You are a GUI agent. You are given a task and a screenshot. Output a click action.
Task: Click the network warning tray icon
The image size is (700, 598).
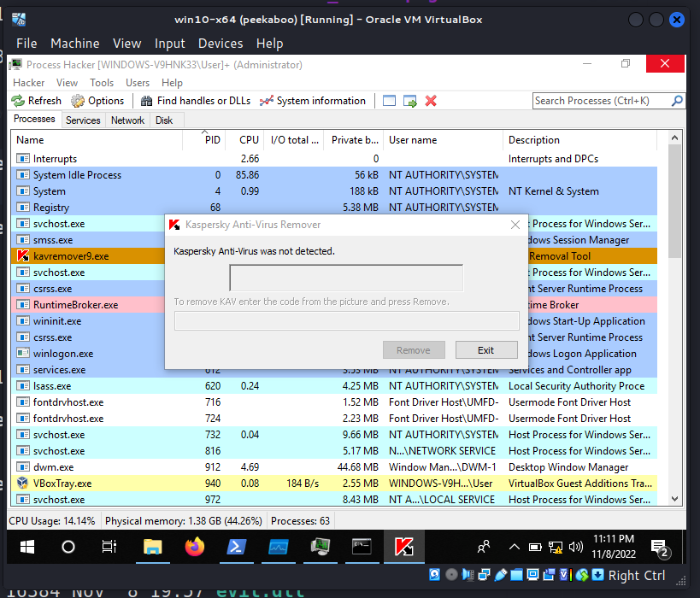tap(556, 547)
